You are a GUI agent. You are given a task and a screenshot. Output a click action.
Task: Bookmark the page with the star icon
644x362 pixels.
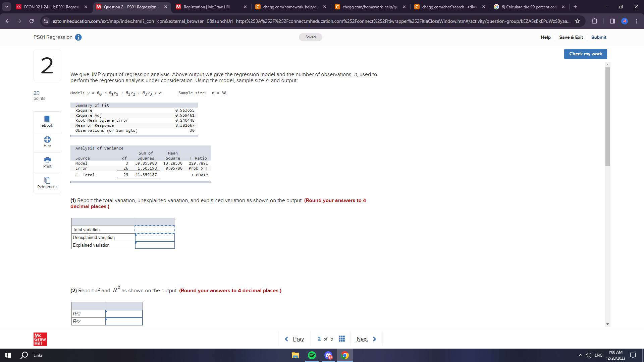tap(578, 21)
